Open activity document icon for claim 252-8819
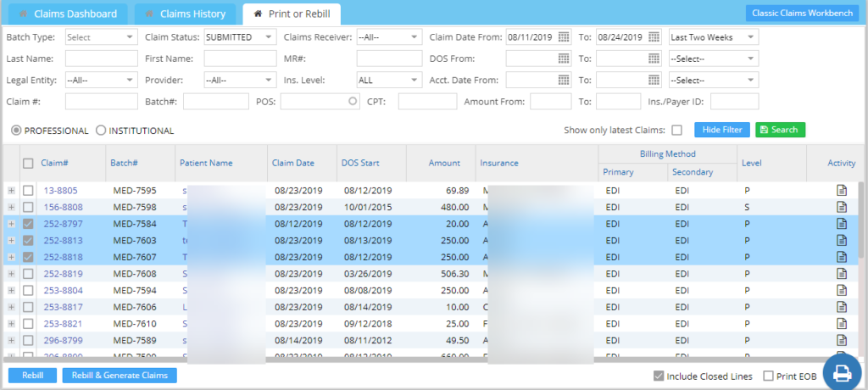This screenshot has width=868, height=390. point(842,274)
